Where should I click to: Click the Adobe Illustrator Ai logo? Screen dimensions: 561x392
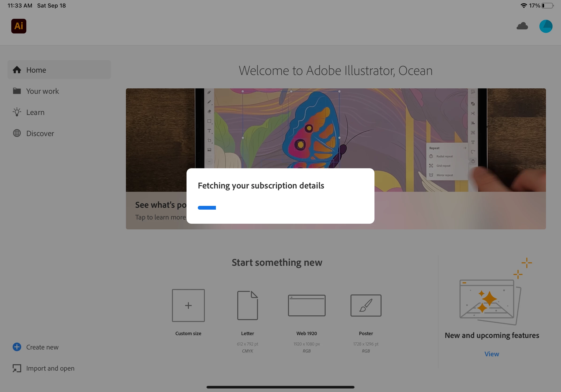[19, 26]
